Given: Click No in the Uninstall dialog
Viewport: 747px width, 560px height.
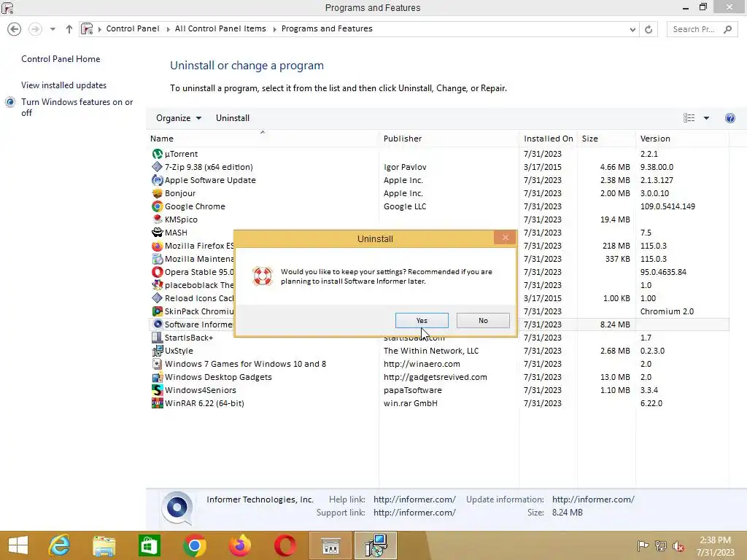Looking at the screenshot, I should pyautogui.click(x=483, y=321).
